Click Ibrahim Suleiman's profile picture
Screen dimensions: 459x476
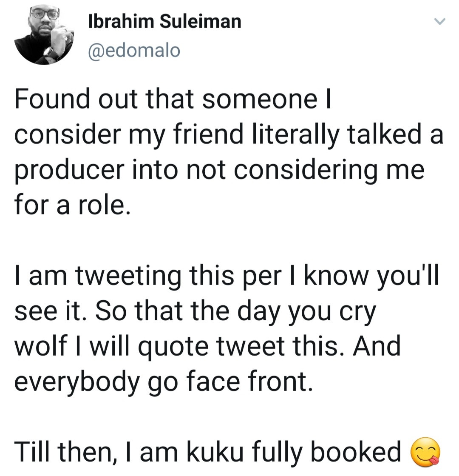click(x=44, y=36)
